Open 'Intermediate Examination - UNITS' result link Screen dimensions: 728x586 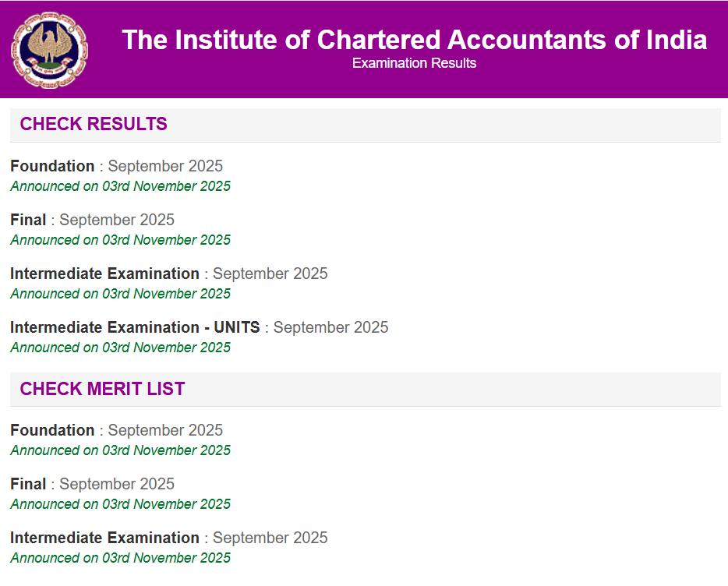135,327
